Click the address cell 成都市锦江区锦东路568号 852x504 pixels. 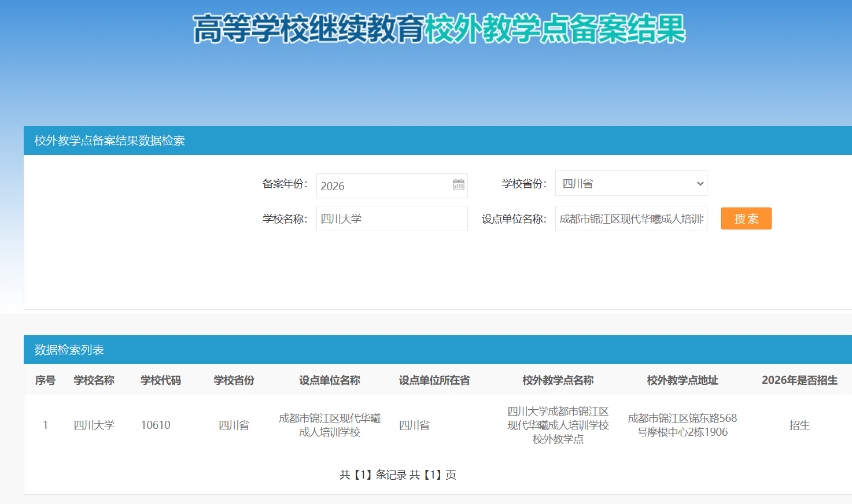(683, 425)
